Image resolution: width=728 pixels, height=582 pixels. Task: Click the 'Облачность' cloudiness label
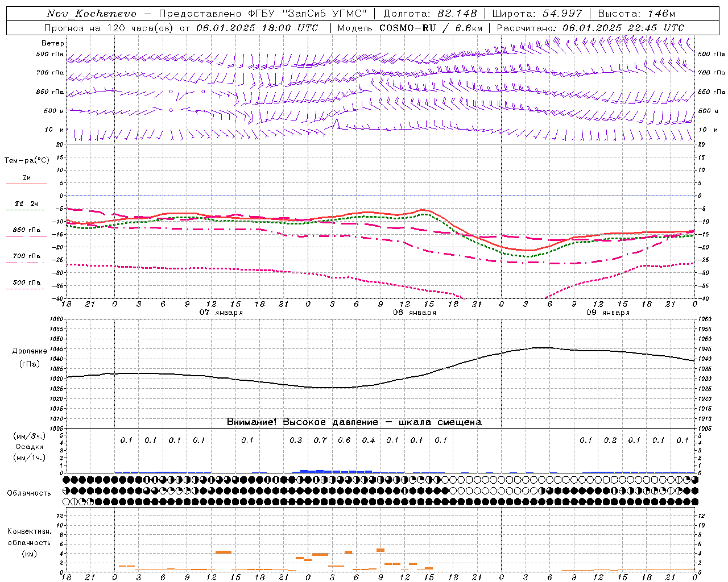29,493
